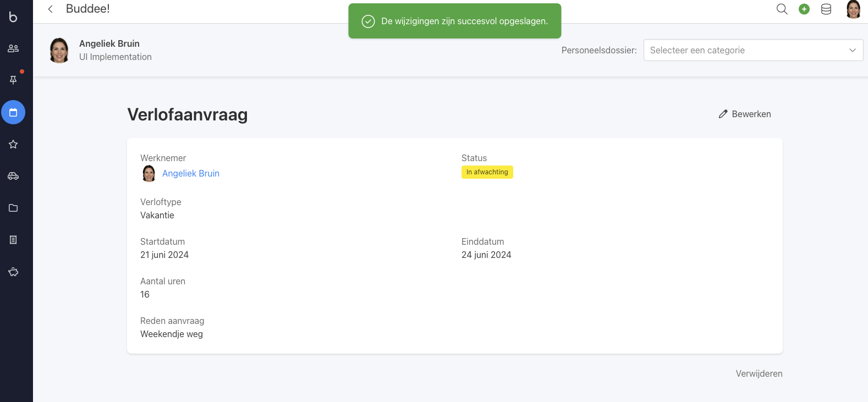The width and height of the screenshot is (868, 402).
Task: Open the user profile avatar top right
Action: (853, 9)
